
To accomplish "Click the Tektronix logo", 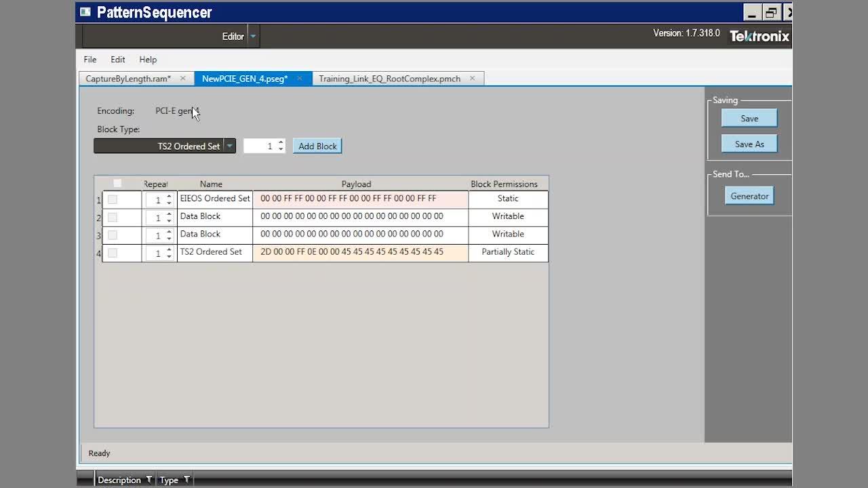I will [x=759, y=37].
